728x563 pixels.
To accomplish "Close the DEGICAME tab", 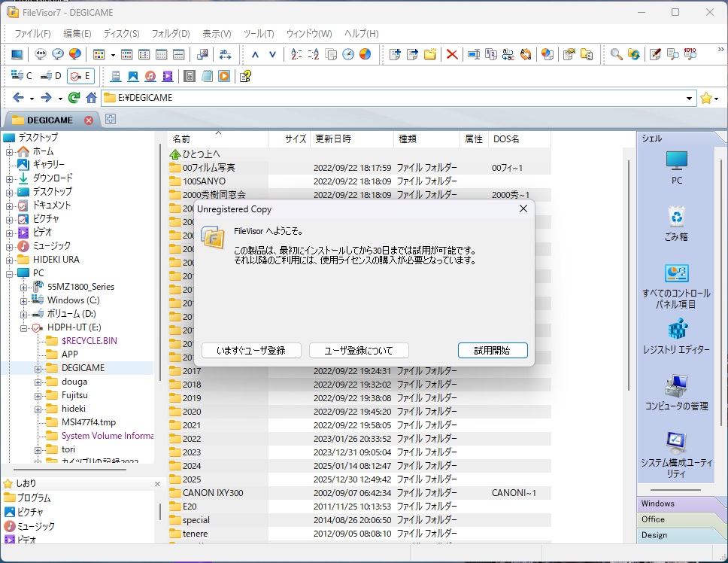I will [89, 120].
